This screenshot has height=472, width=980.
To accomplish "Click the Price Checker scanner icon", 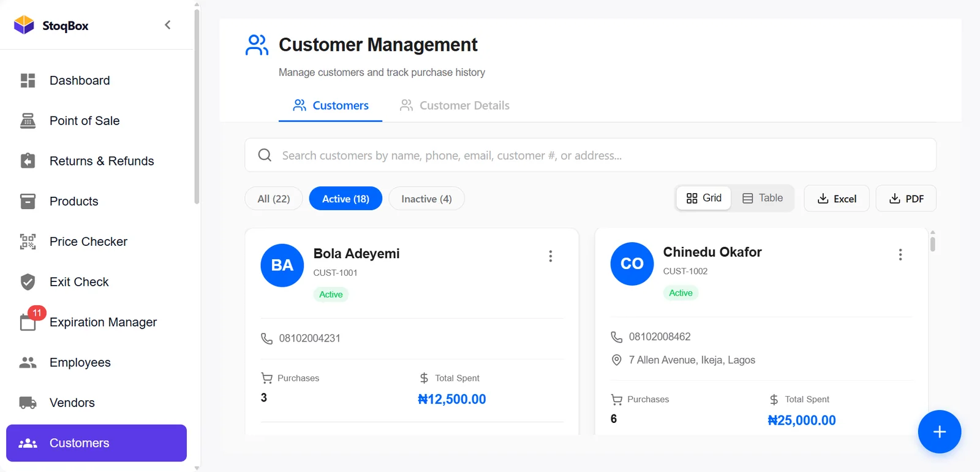I will click(x=28, y=242).
